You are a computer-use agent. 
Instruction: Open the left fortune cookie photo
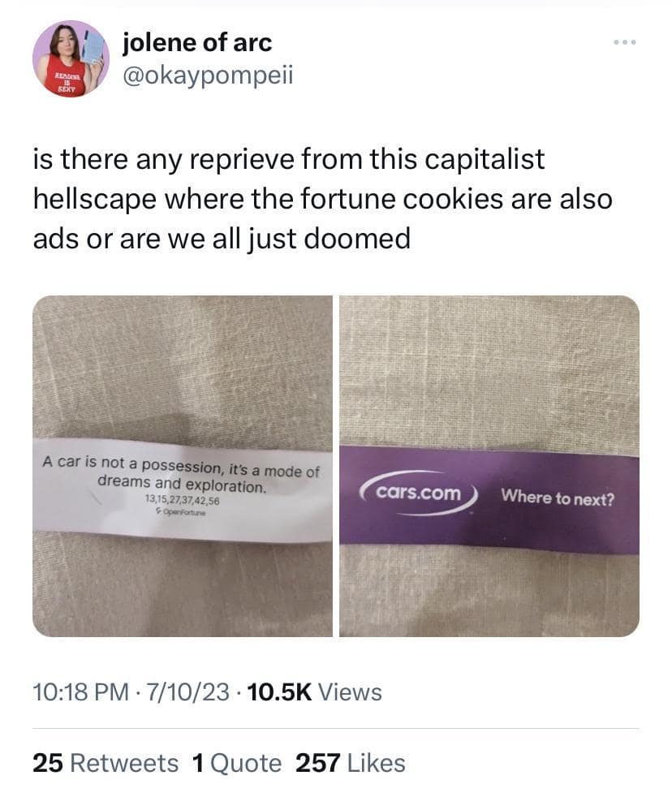click(183, 466)
